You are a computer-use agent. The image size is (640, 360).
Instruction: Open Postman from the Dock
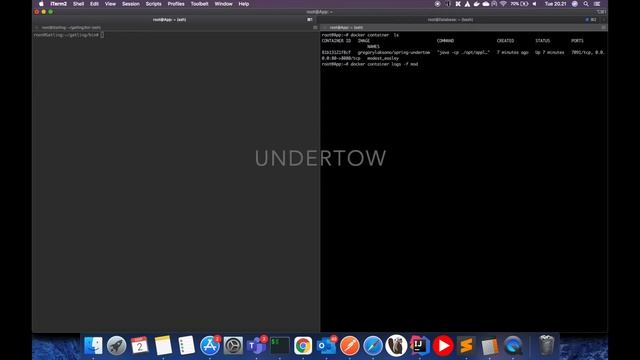pyautogui.click(x=349, y=346)
